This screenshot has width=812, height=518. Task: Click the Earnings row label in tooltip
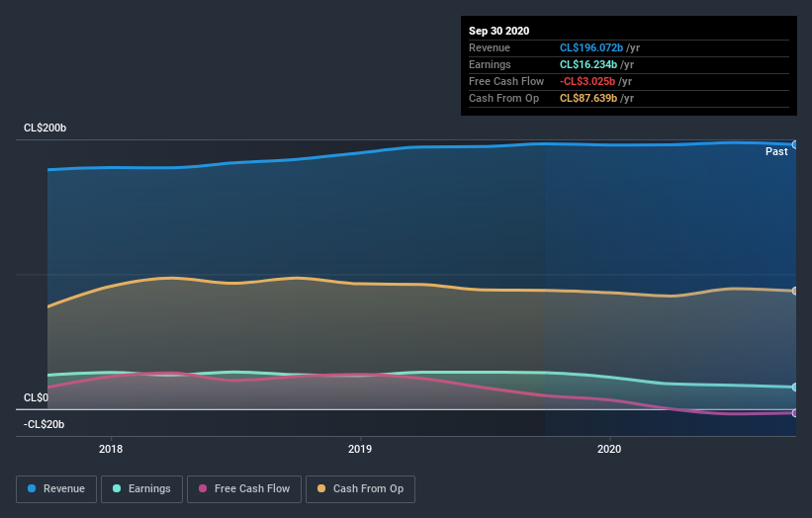tap(490, 64)
